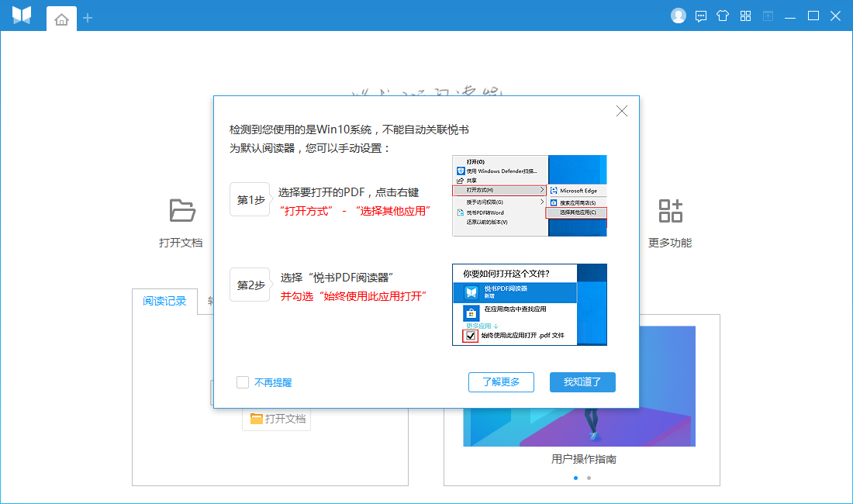The height and width of the screenshot is (504, 853).
Task: Click the step 1 context menu illustration
Action: coord(530,195)
